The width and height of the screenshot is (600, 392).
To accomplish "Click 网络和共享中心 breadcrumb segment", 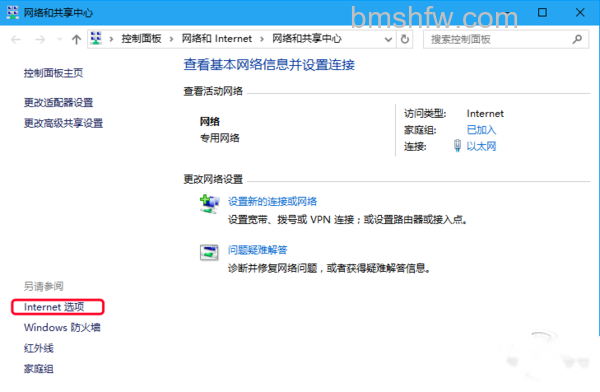I will coord(307,39).
